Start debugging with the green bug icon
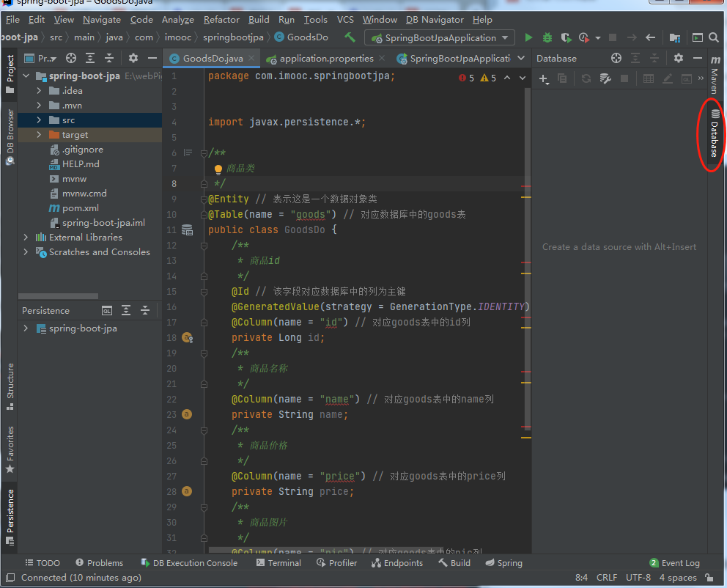The height and width of the screenshot is (588, 727). tap(547, 37)
